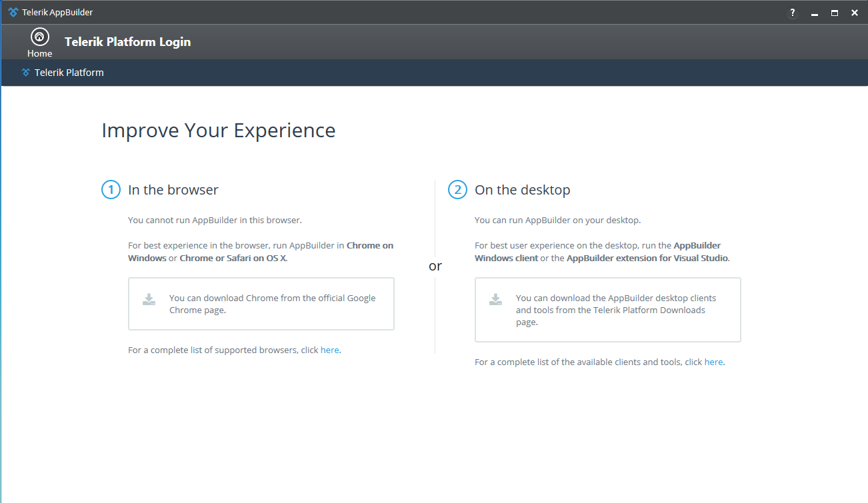Viewport: 868px width, 503px height.
Task: Click the Telerik AppBuilder logo in title bar
Action: pyautogui.click(x=13, y=13)
